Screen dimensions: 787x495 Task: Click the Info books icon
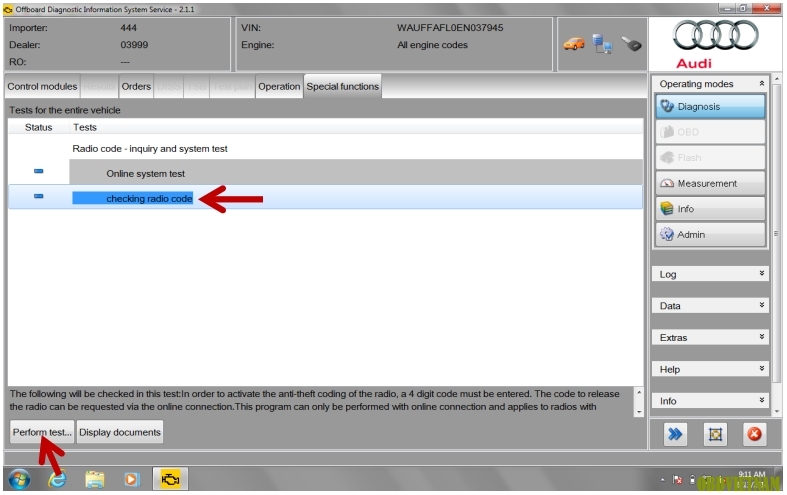[667, 208]
